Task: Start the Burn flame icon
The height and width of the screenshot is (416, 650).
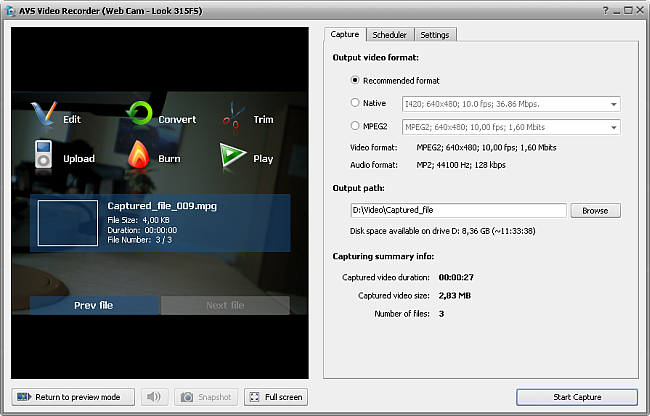Action: [x=139, y=155]
